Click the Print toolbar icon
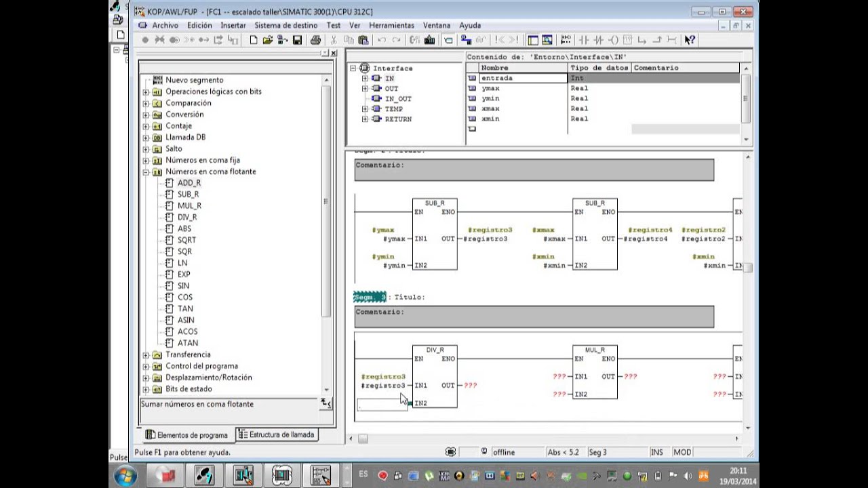The image size is (868, 488). point(315,40)
